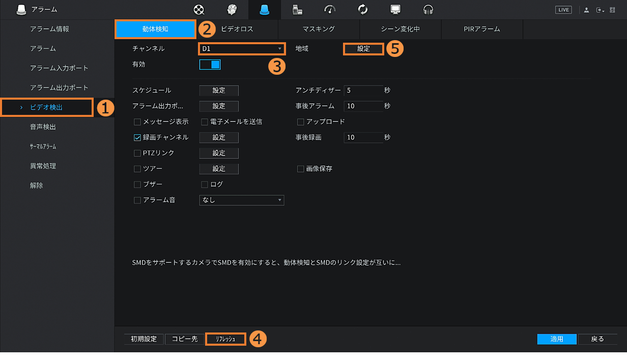Image resolution: width=627 pixels, height=364 pixels.
Task: Click the 適用 apply button
Action: click(x=557, y=339)
